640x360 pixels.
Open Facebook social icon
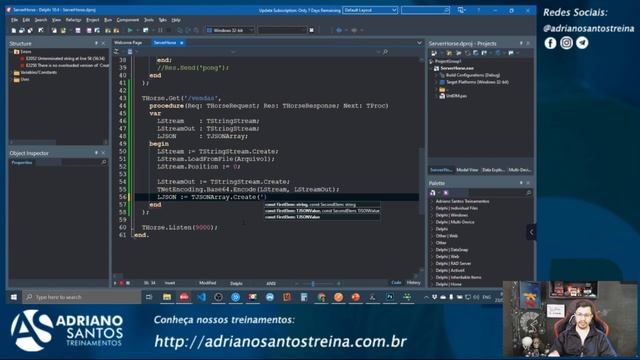point(550,43)
